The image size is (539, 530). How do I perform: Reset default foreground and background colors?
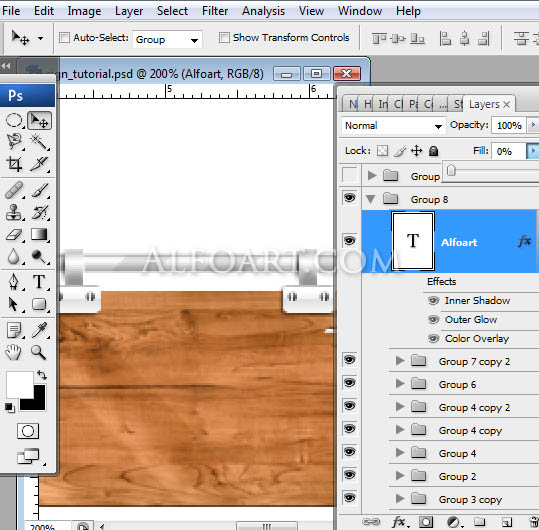point(9,408)
